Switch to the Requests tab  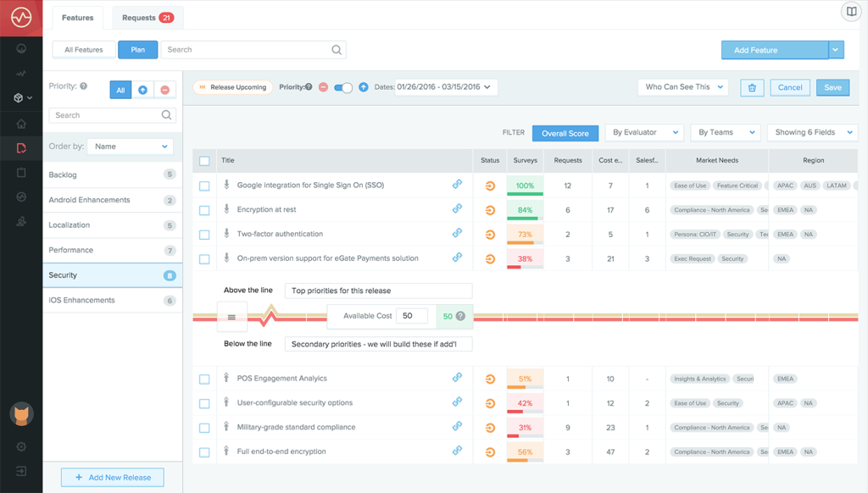pos(147,18)
